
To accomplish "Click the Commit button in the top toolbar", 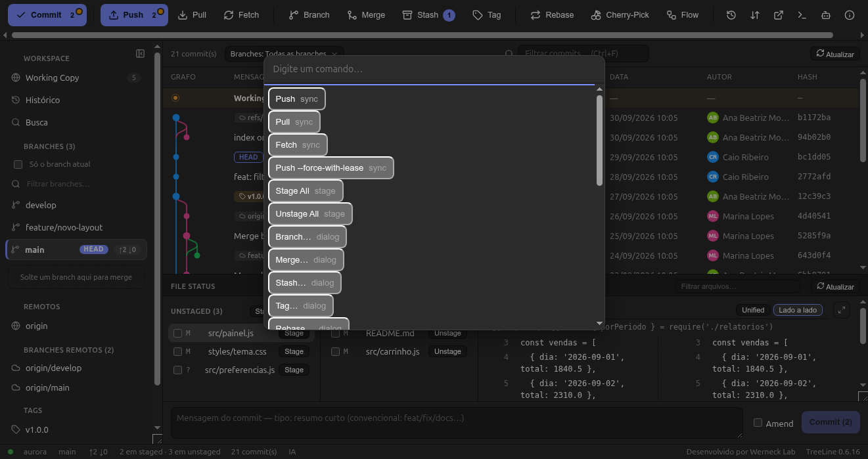I will 47,15.
